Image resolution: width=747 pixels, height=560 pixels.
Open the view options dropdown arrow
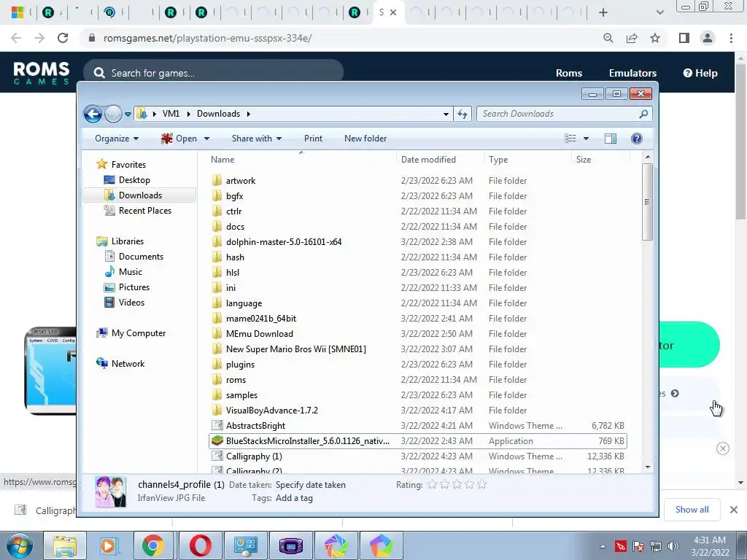click(x=586, y=139)
